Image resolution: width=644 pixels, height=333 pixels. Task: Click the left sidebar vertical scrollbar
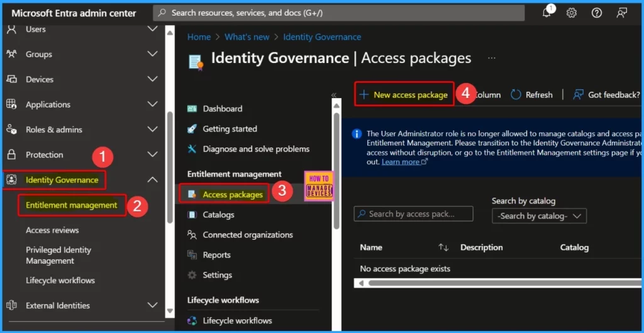pyautogui.click(x=170, y=166)
